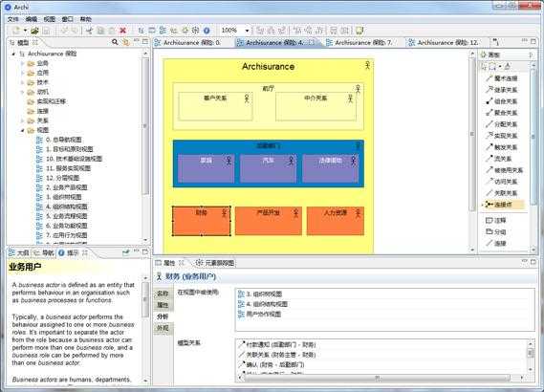The width and height of the screenshot is (544, 392).
Task: Select the 实现和迁移 folder
Action: (x=47, y=101)
